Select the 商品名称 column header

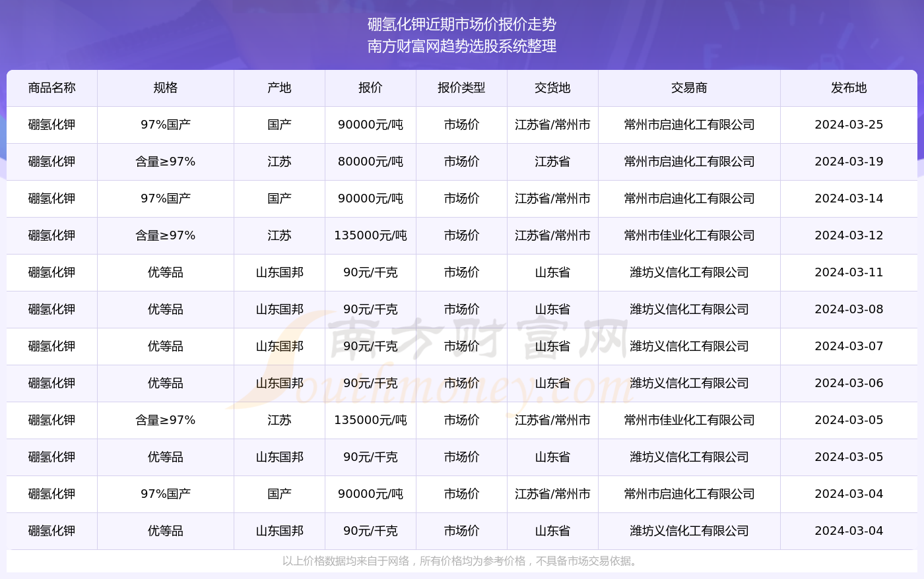coord(52,88)
